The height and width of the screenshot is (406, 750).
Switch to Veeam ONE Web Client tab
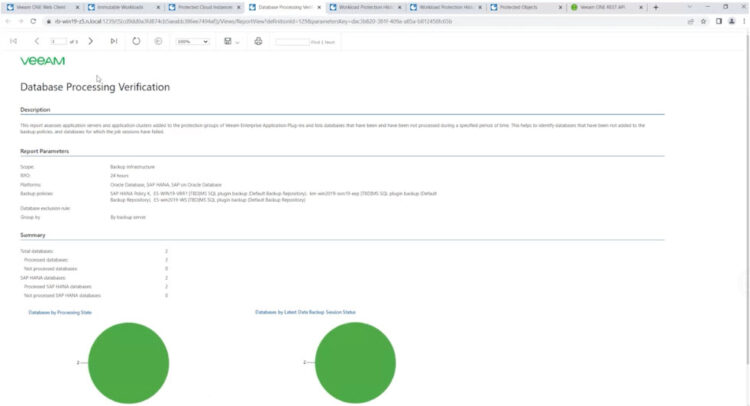(41, 7)
